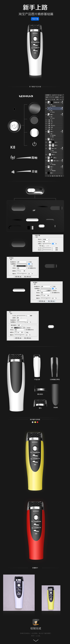Click the add layer mask icon
This screenshot has width=70, height=644.
point(53,176)
